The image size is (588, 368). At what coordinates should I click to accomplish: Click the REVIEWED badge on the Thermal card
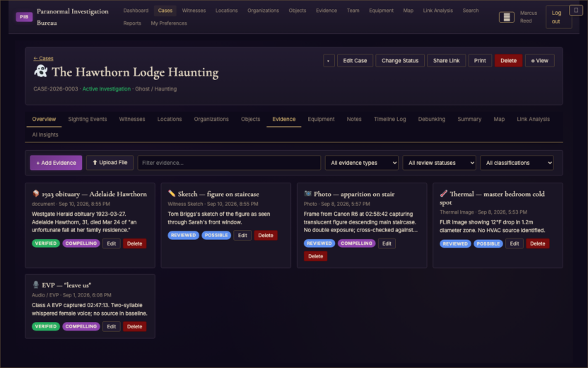click(x=455, y=243)
